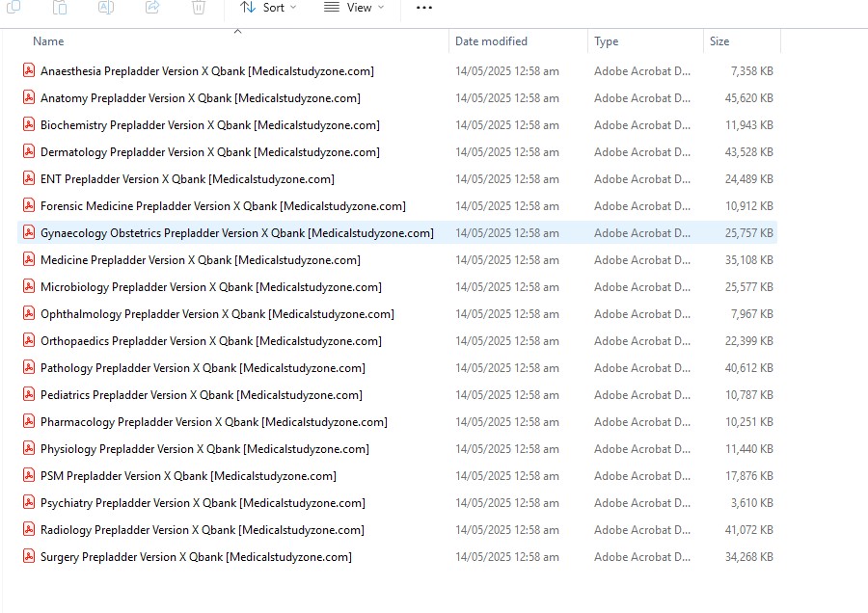Select PDF icon of PSM Prepladder file
The image size is (868, 613).
point(29,475)
